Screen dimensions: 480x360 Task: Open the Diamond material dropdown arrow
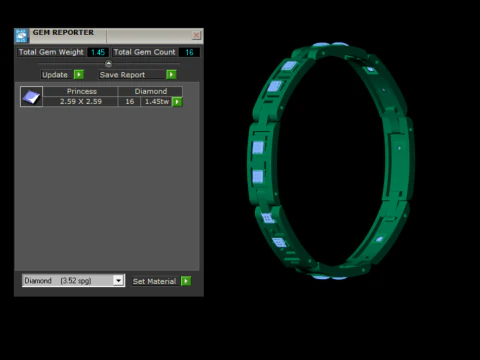click(118, 281)
